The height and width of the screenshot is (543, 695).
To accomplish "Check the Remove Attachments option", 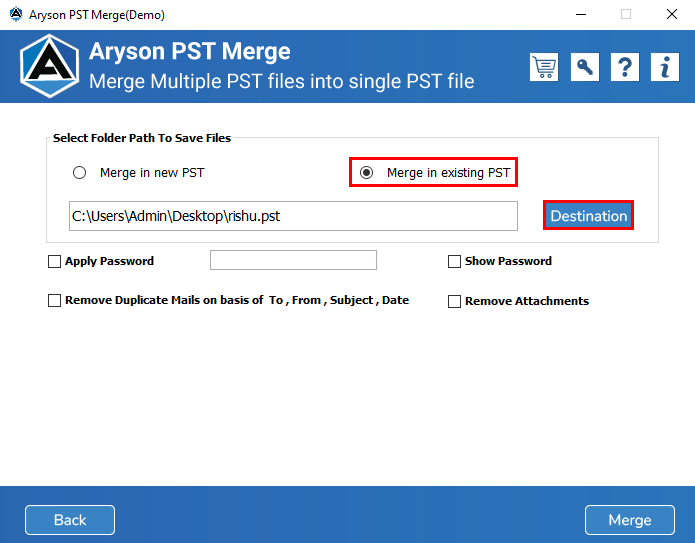I will click(454, 301).
